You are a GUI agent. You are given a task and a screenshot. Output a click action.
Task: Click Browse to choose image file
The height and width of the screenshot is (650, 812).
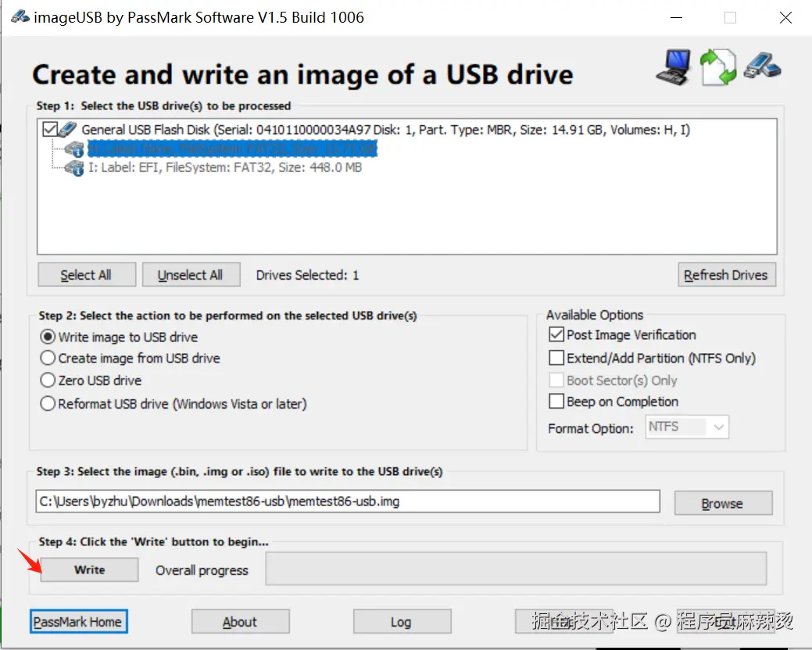(x=723, y=503)
